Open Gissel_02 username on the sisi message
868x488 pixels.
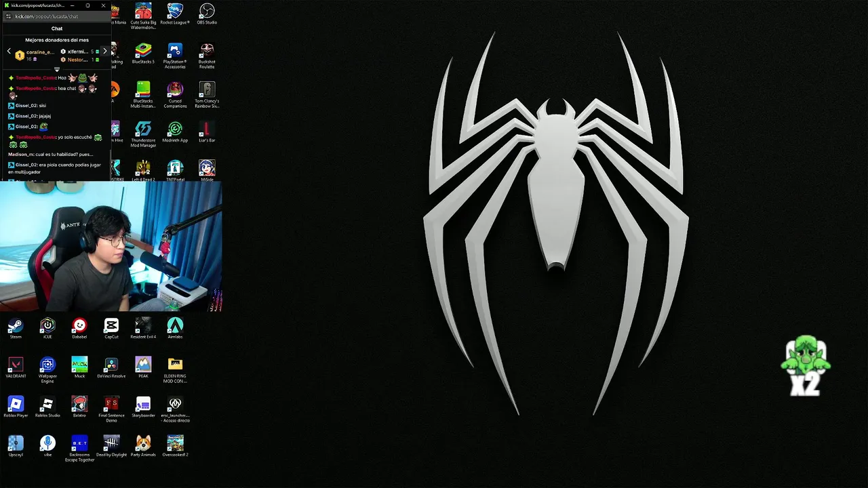[x=26, y=106]
